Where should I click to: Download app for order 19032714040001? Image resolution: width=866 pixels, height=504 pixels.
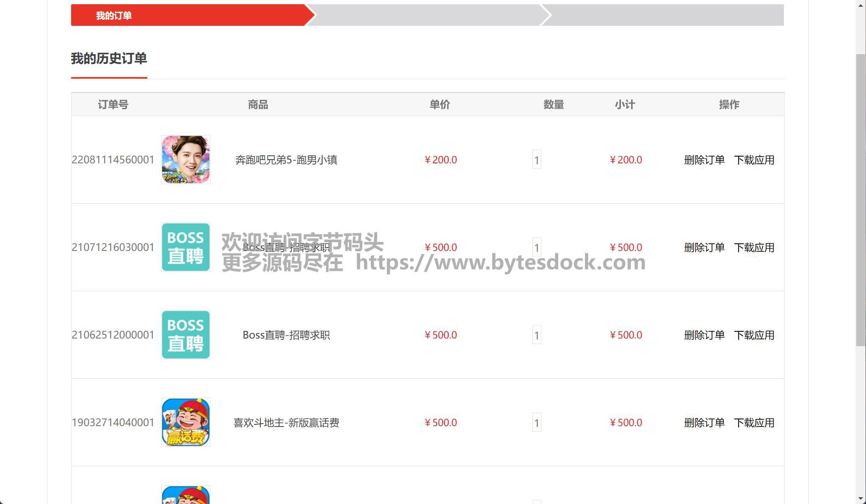point(754,423)
